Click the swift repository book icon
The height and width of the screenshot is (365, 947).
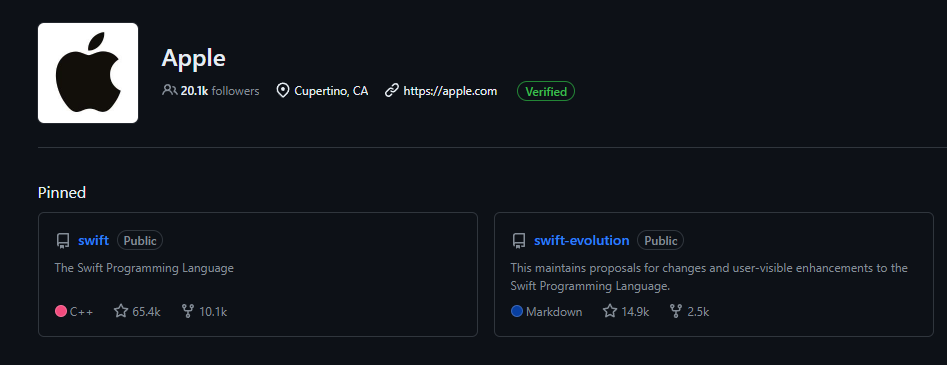pos(63,241)
